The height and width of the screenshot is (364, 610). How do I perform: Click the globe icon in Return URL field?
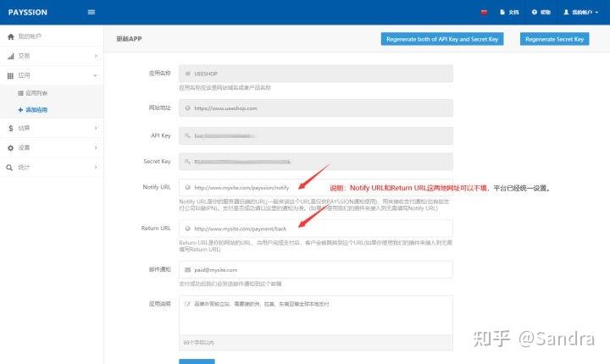pos(187,229)
